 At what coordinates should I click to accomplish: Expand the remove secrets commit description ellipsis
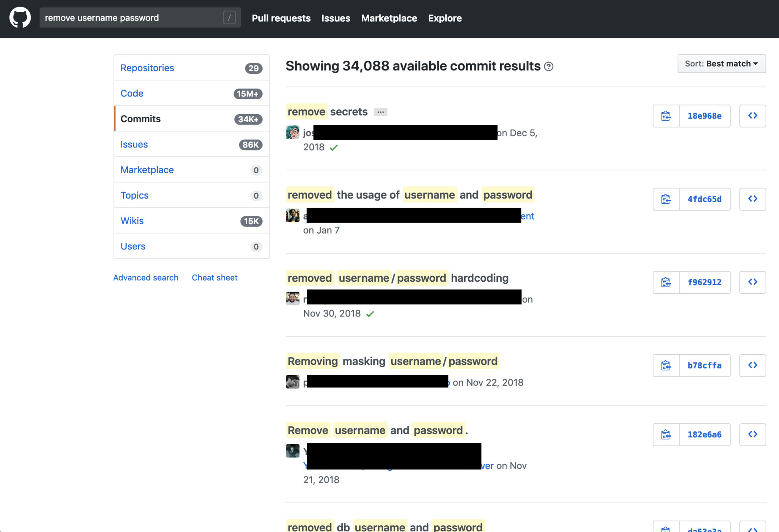380,112
